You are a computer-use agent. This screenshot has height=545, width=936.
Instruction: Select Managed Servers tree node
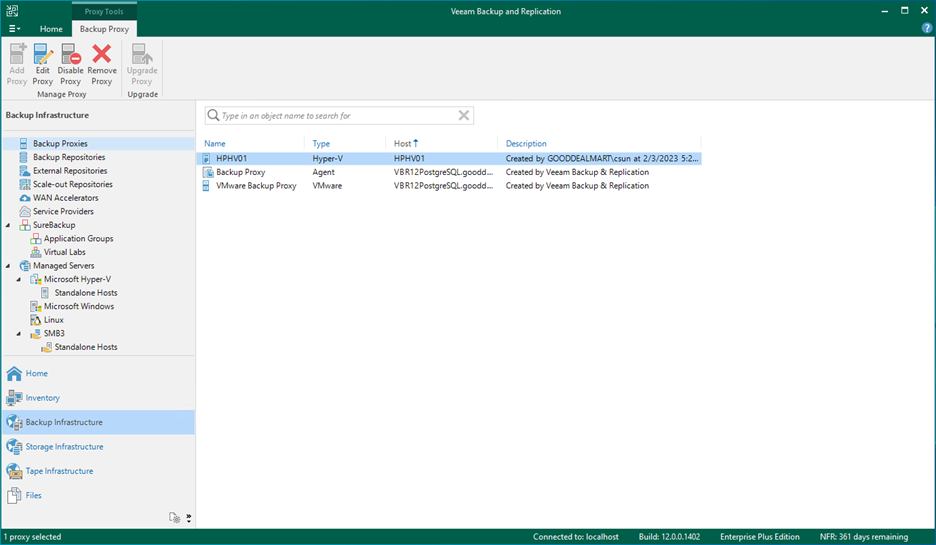[63, 266]
